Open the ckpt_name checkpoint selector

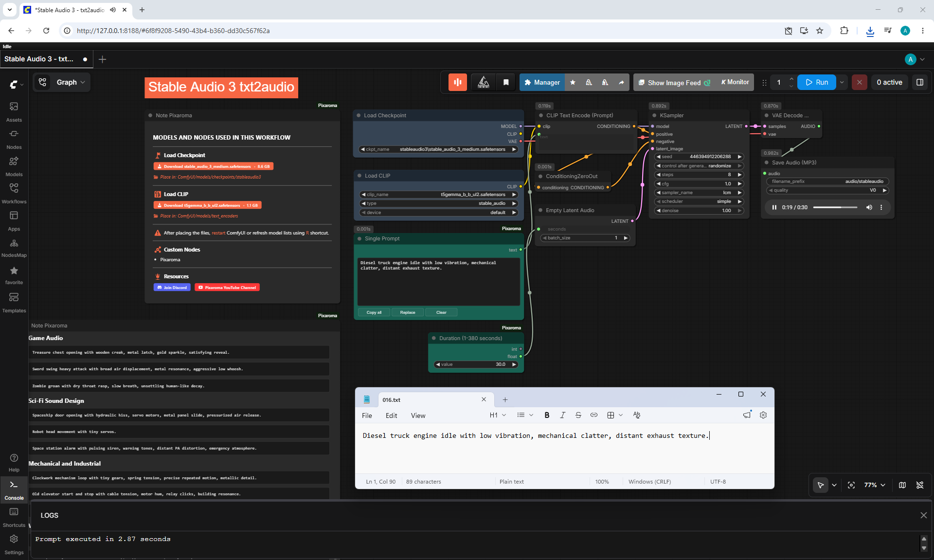(x=438, y=149)
